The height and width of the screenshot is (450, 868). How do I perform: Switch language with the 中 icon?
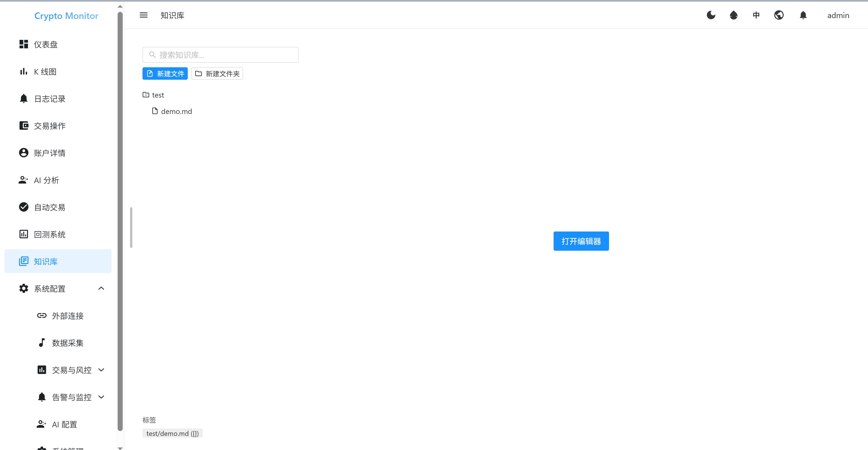pos(756,15)
